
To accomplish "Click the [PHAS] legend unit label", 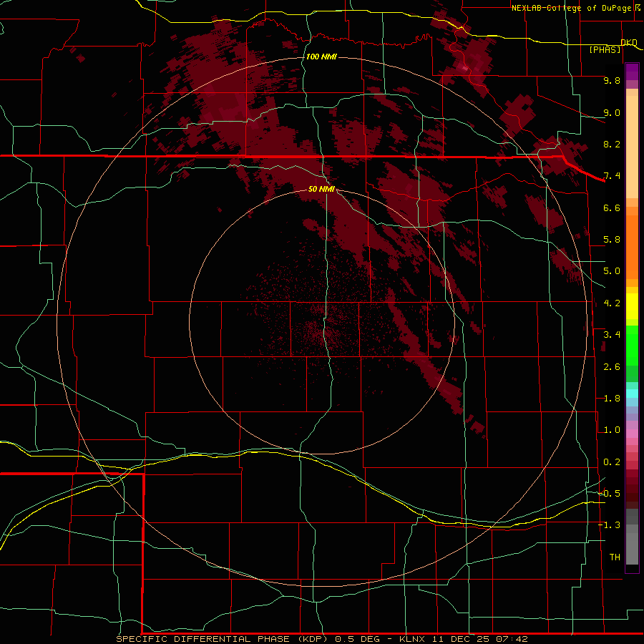I will coord(605,49).
